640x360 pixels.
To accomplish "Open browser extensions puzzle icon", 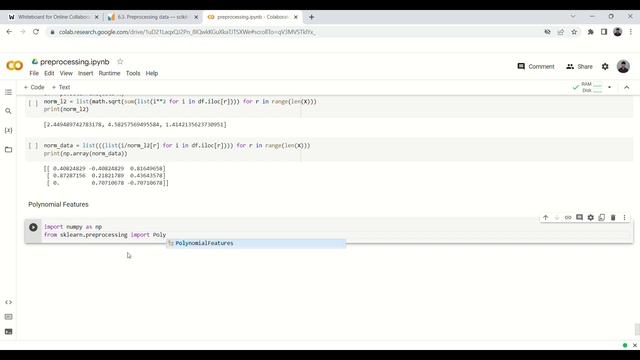I will (x=590, y=32).
